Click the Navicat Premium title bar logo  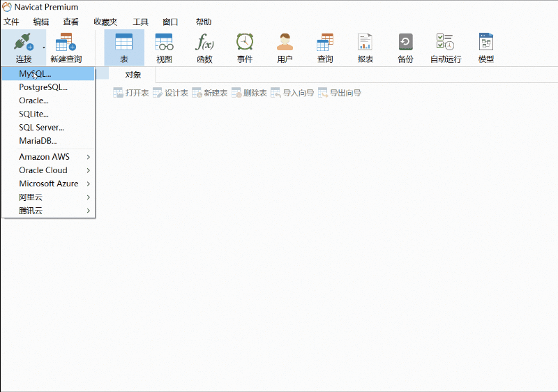pos(7,7)
